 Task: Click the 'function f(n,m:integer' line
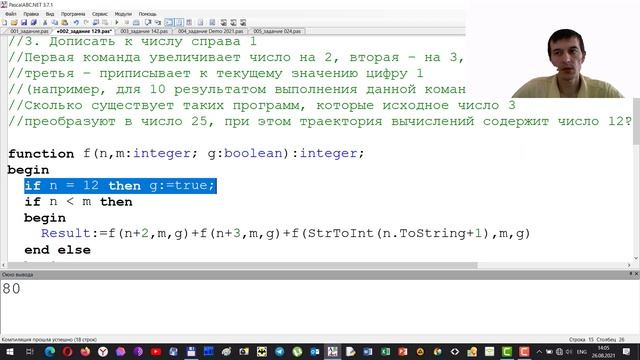click(x=186, y=153)
